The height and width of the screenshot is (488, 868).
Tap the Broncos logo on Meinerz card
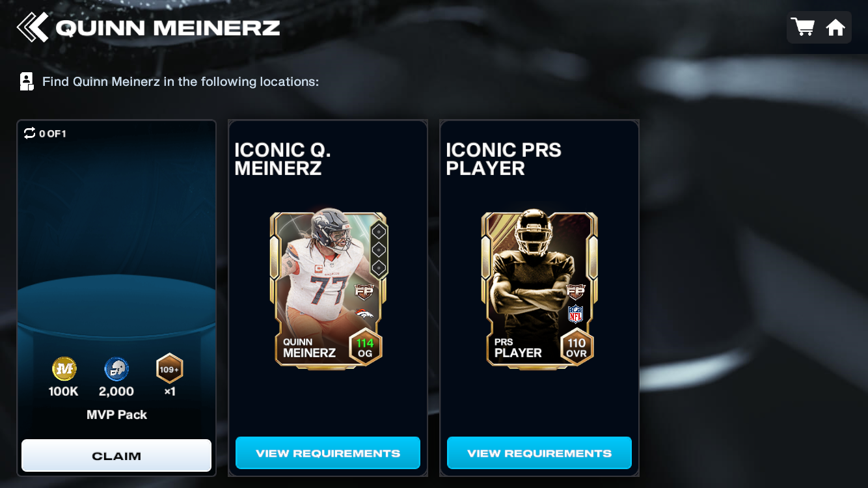[x=364, y=316]
